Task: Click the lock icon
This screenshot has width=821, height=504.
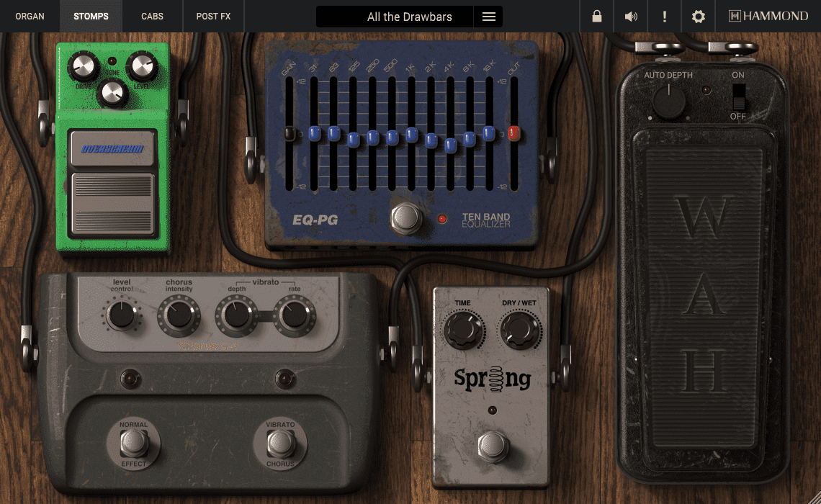Action: pos(597,17)
